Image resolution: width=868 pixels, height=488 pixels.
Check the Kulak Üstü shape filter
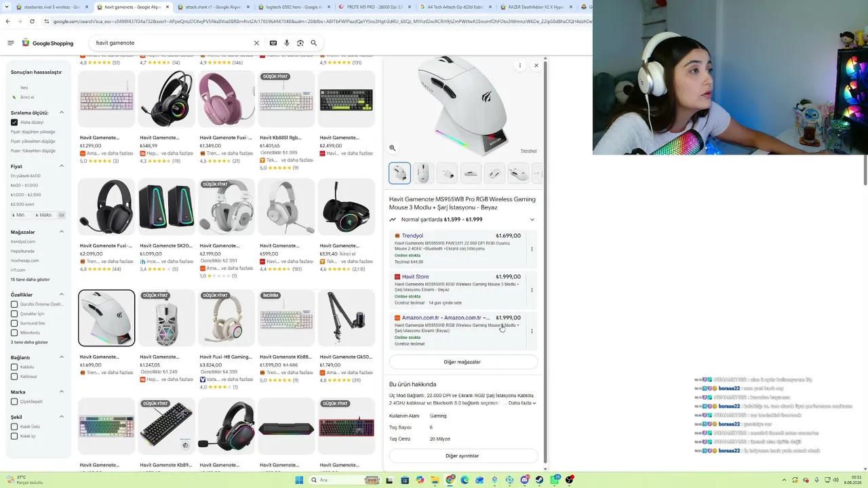coord(14,427)
